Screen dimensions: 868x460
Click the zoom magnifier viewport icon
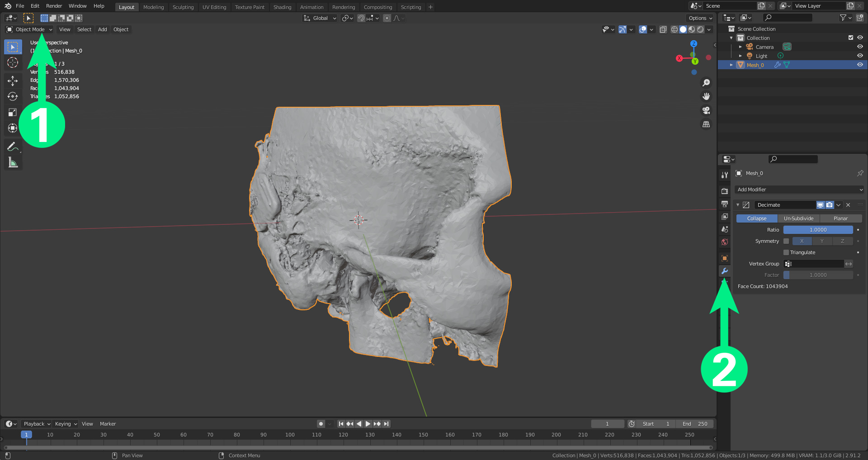(x=706, y=83)
